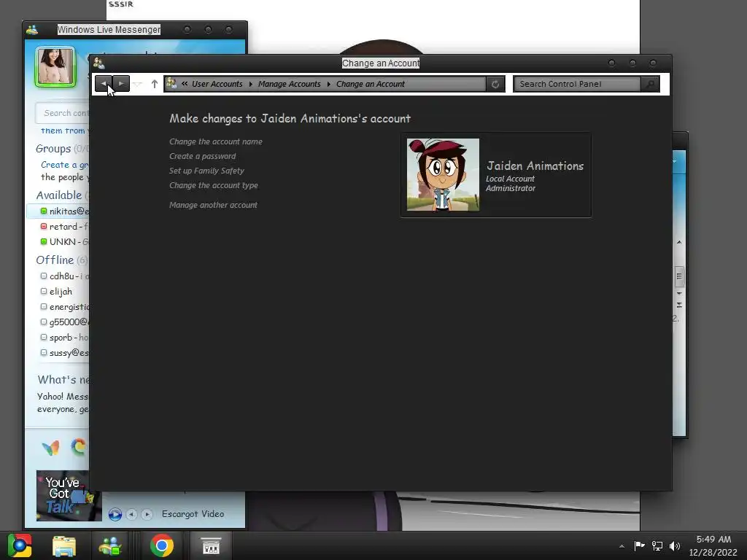747x560 pixels.
Task: Click the Jaiden Animations account picture
Action: pos(443,175)
